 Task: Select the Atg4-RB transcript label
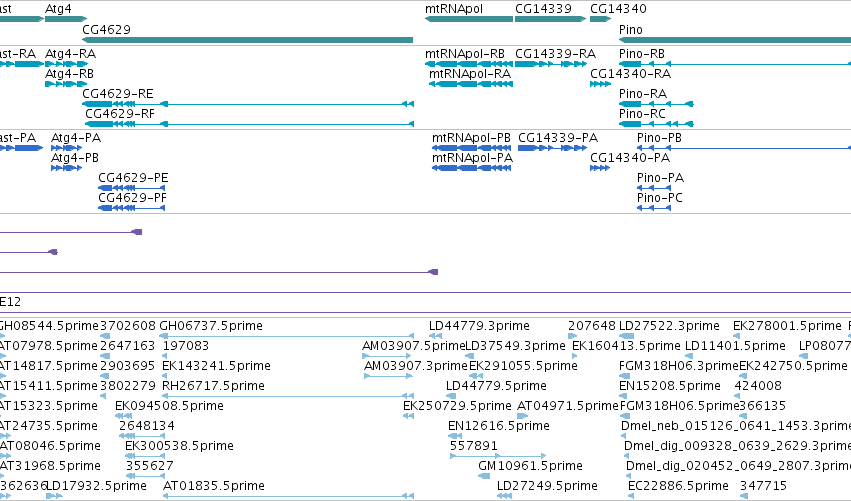pos(69,74)
